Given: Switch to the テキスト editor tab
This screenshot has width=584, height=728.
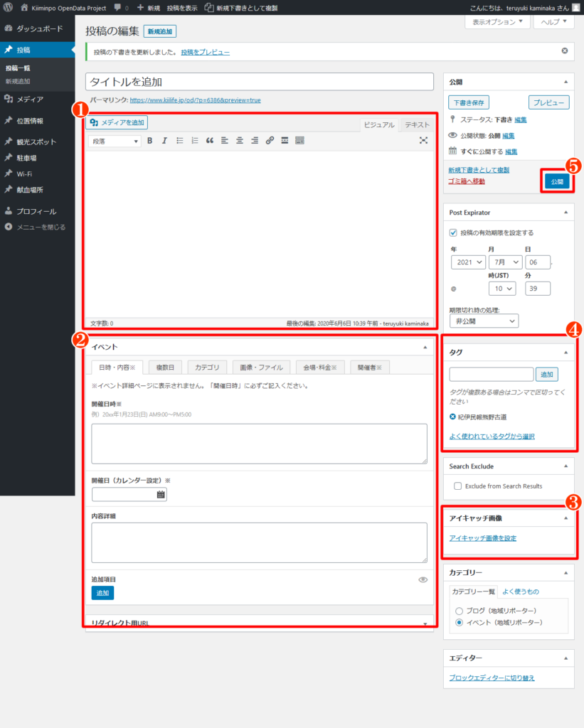Looking at the screenshot, I should 417,124.
